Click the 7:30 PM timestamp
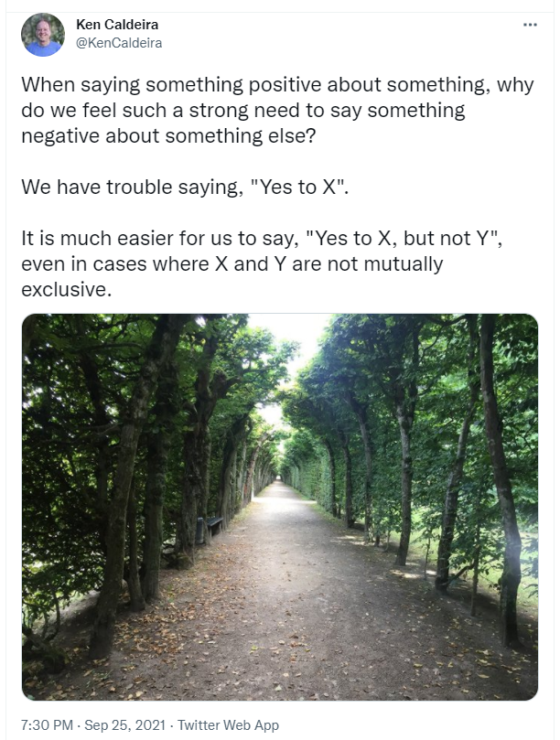This screenshot has width=560, height=740. coord(48,724)
